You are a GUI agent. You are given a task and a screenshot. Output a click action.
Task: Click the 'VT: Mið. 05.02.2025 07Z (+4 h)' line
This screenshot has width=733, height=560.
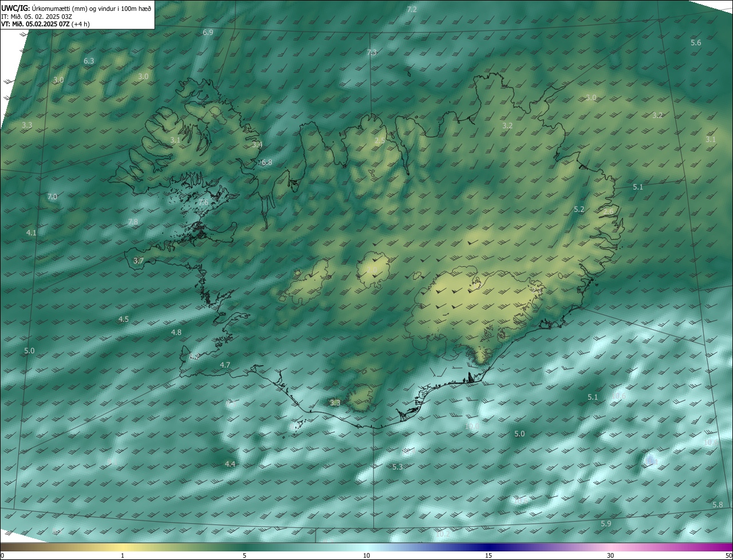(45, 24)
